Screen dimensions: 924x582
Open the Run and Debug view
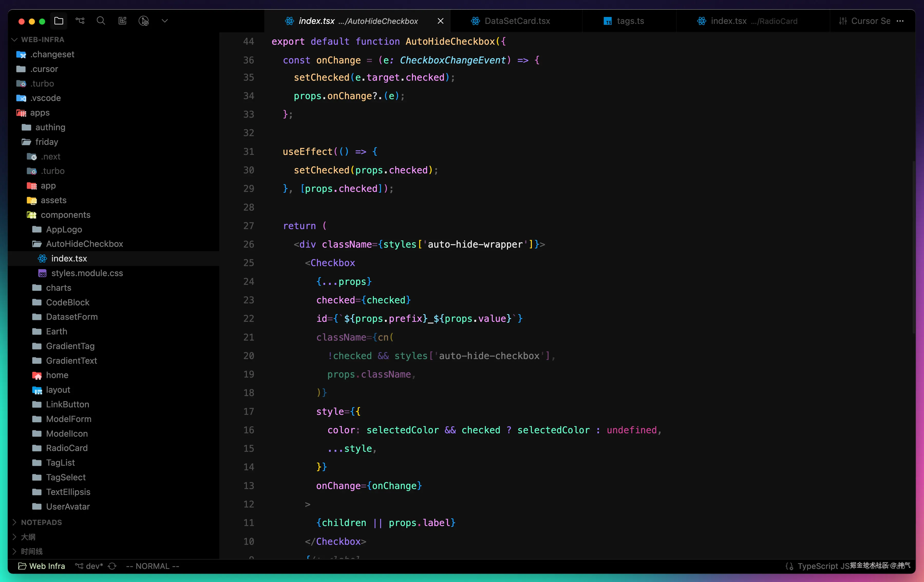pos(144,21)
